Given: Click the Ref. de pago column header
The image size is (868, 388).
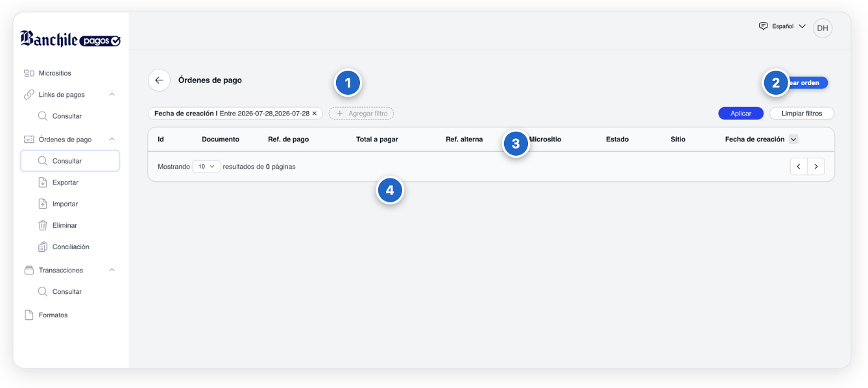Looking at the screenshot, I should point(289,139).
